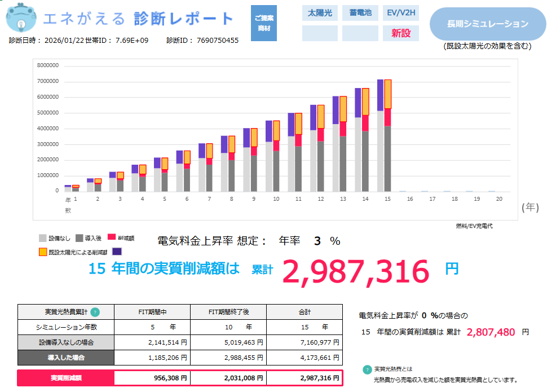
Task: Select the FIT期間中 column header
Action: point(152,311)
